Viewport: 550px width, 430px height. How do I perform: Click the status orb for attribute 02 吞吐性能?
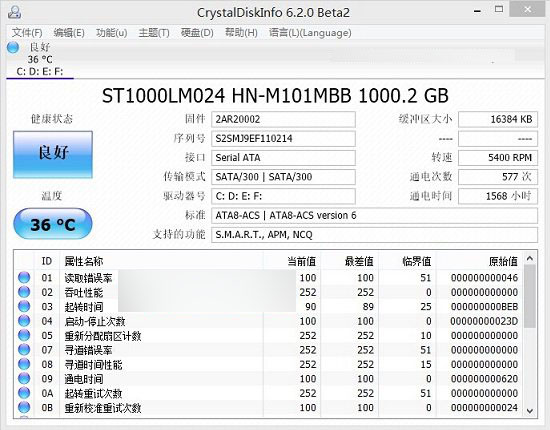tap(24, 292)
